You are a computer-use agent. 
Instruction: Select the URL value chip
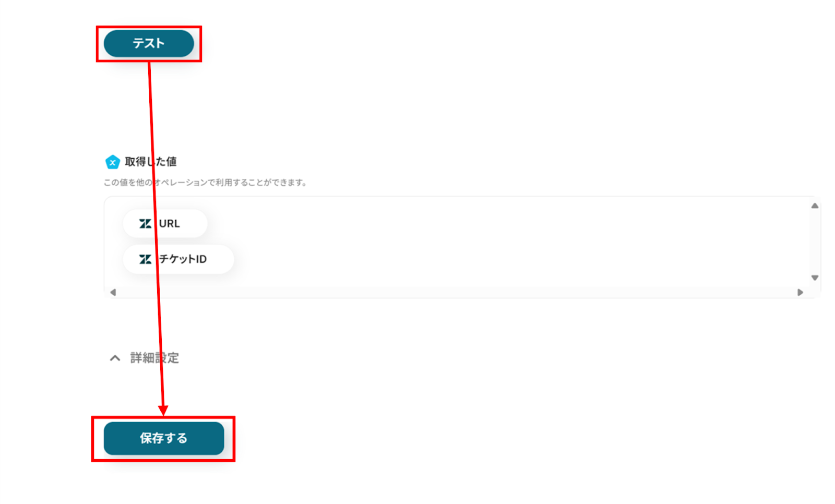(x=165, y=224)
